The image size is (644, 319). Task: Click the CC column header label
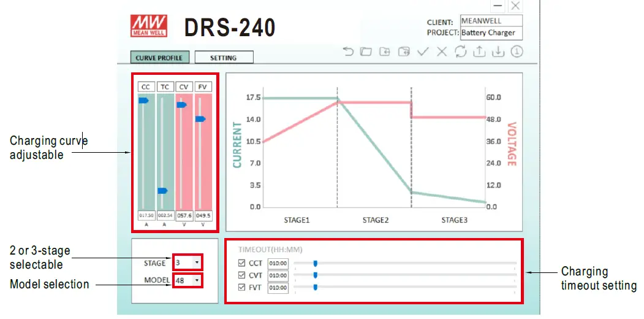[x=146, y=86]
